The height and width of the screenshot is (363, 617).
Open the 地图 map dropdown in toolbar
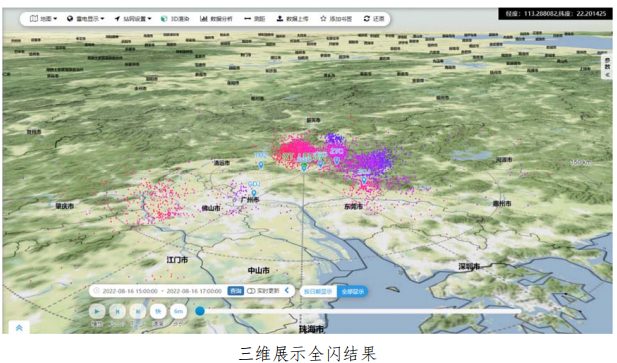pyautogui.click(x=44, y=18)
